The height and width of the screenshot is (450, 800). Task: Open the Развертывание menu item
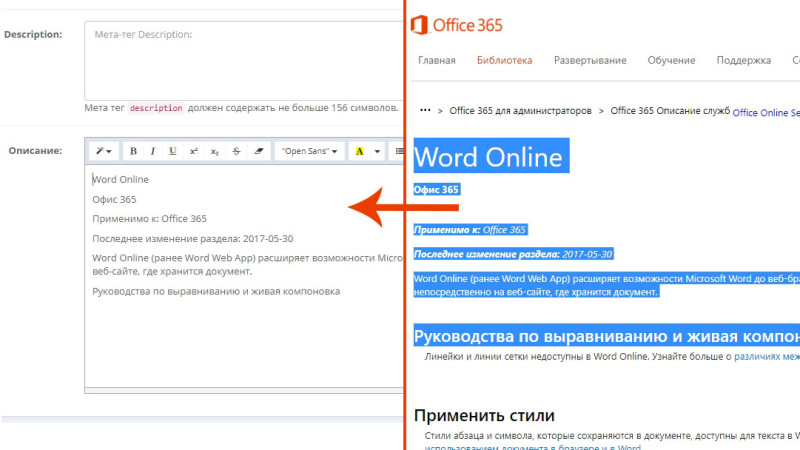pyautogui.click(x=590, y=60)
